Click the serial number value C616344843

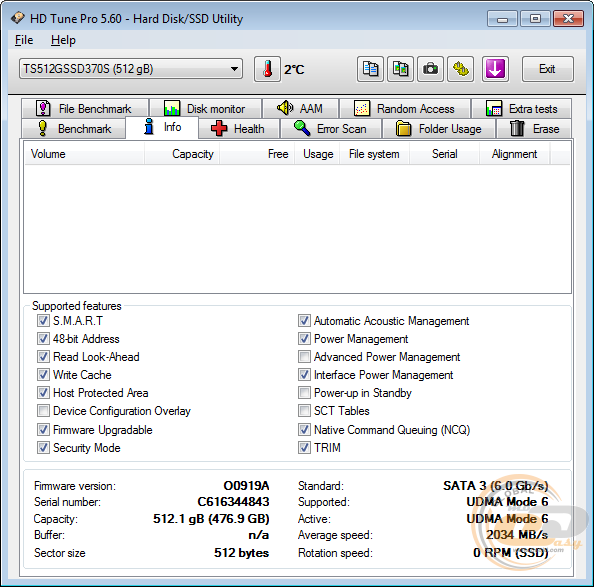coord(233,502)
